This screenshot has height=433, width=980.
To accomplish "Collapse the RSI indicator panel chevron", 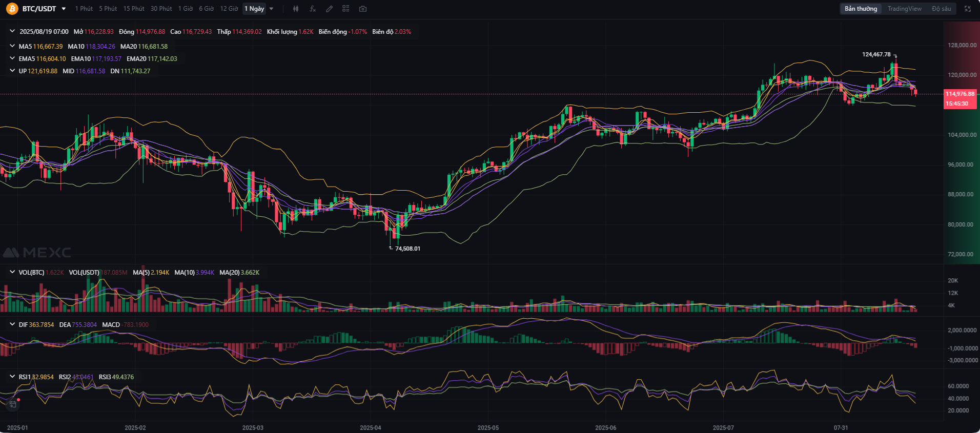I will 12,377.
